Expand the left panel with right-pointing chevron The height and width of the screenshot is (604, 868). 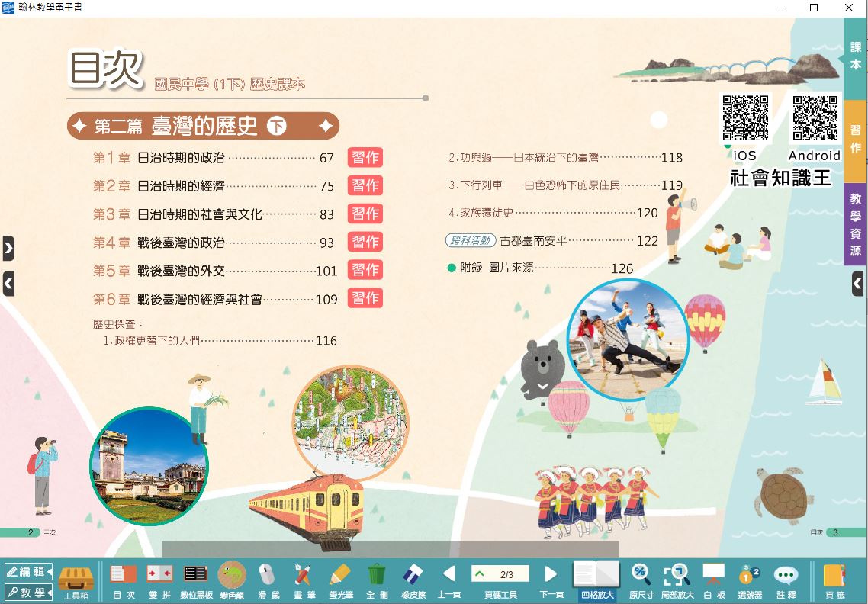pyautogui.click(x=8, y=248)
